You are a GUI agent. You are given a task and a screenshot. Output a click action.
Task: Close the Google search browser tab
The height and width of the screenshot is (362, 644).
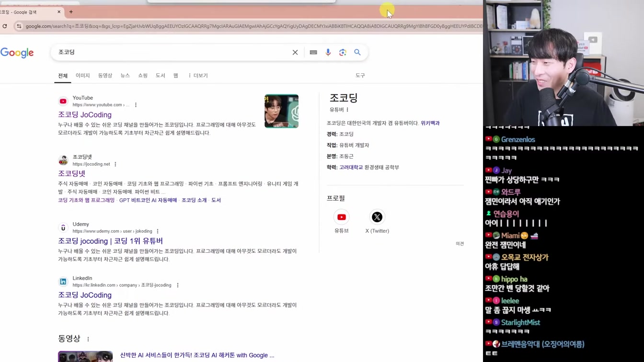tap(59, 12)
